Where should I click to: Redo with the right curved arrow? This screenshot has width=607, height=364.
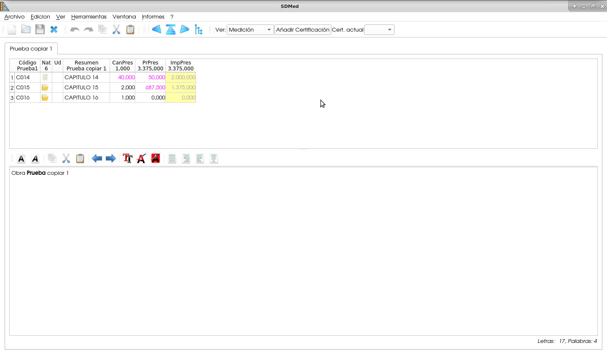pyautogui.click(x=89, y=29)
